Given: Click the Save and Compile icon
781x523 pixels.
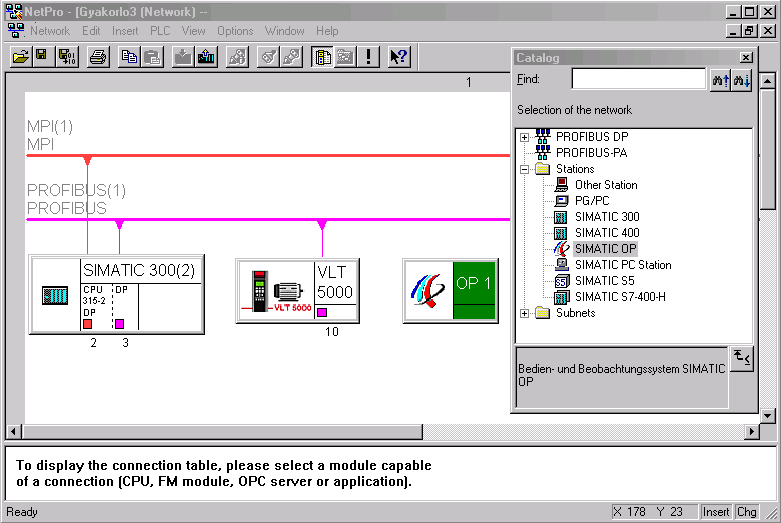Looking at the screenshot, I should 67,56.
